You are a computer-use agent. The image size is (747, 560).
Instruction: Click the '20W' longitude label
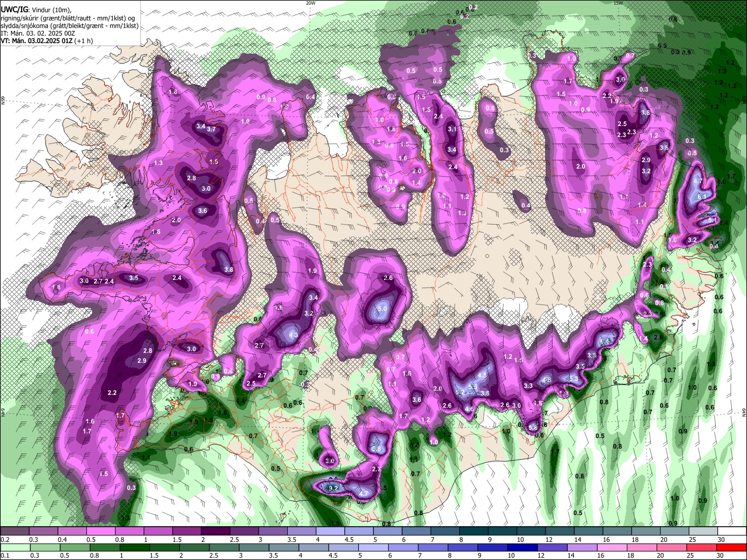[x=310, y=3]
